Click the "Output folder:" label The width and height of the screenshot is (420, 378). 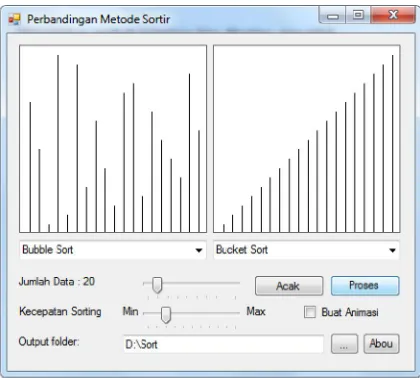click(49, 342)
